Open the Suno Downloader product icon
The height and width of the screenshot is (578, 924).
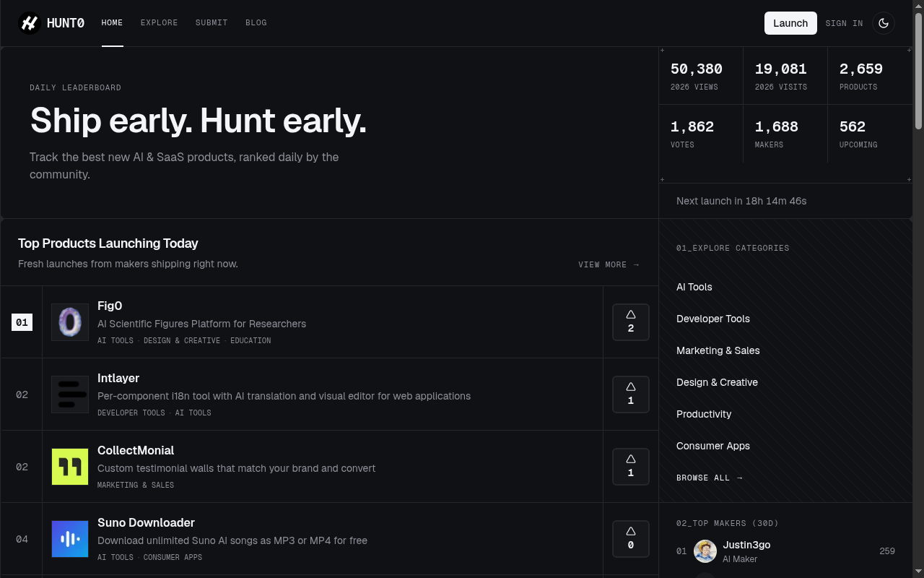(70, 539)
